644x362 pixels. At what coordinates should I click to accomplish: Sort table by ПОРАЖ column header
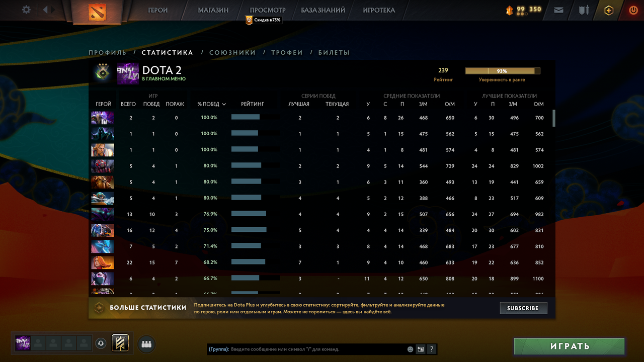coord(175,104)
